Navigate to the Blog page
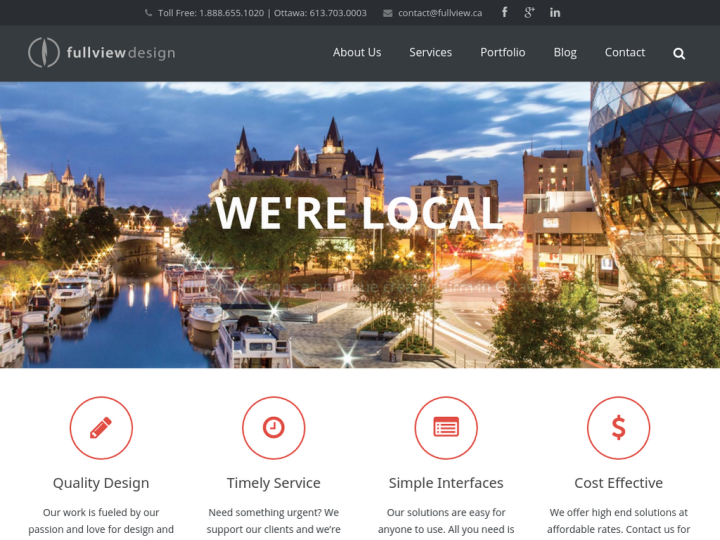 coord(565,52)
